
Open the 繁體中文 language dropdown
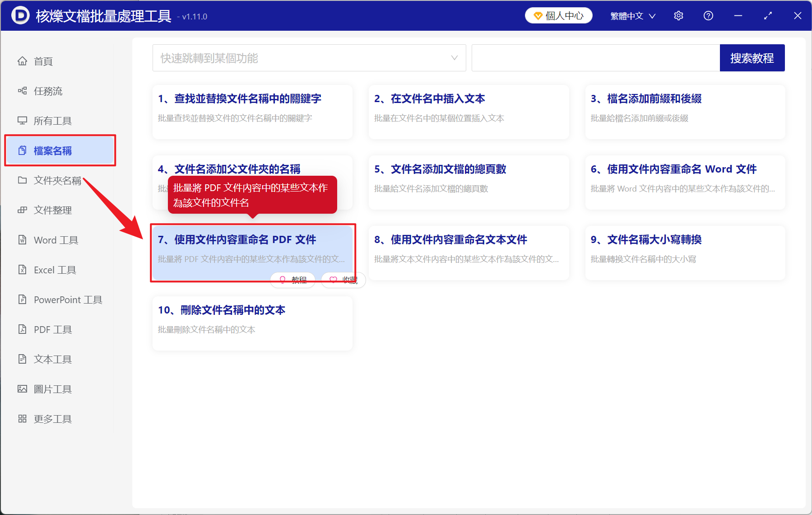point(632,15)
